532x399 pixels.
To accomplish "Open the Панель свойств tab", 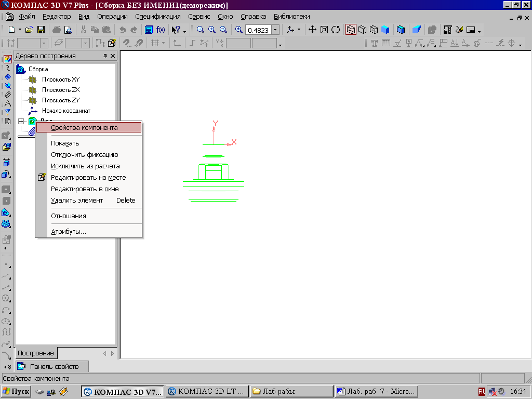I will coord(52,366).
